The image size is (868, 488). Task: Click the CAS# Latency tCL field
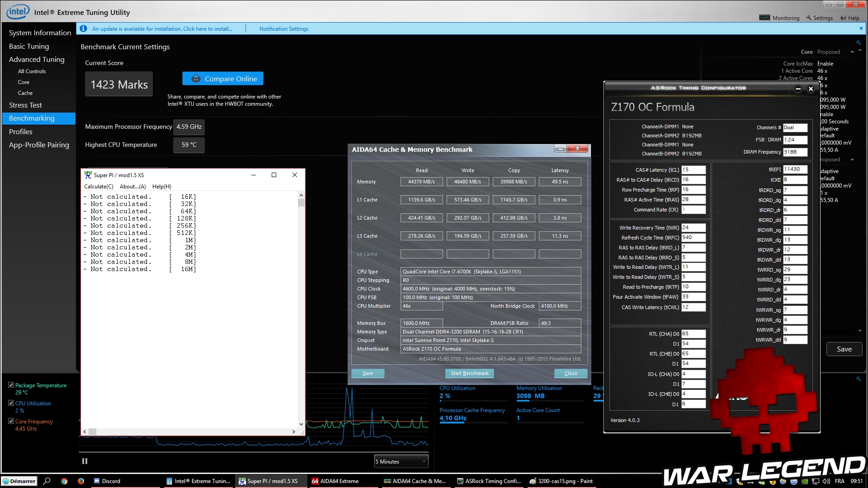coord(693,170)
